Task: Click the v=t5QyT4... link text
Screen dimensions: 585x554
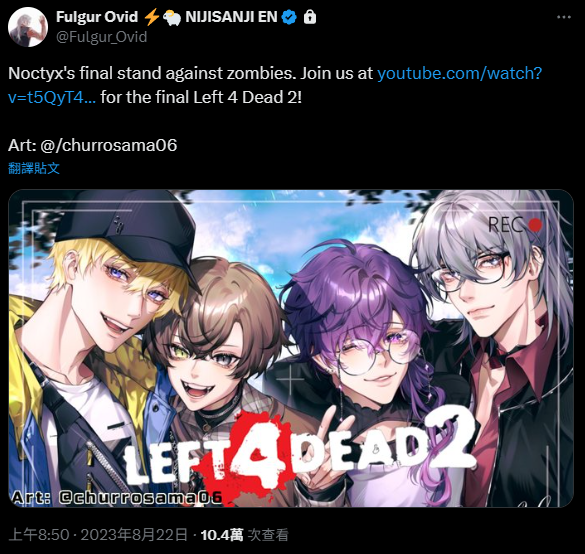Action: [52, 97]
